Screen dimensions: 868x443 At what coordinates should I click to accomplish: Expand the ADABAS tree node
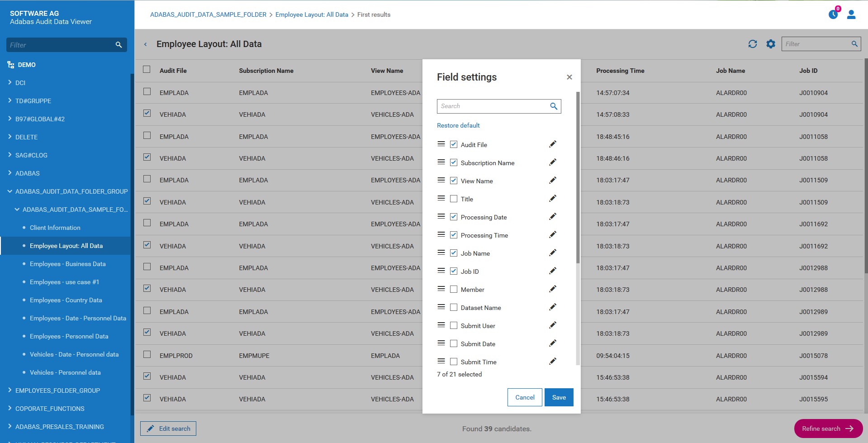(10, 173)
